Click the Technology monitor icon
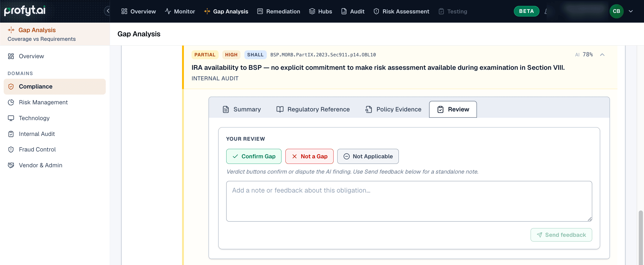 (x=11, y=118)
